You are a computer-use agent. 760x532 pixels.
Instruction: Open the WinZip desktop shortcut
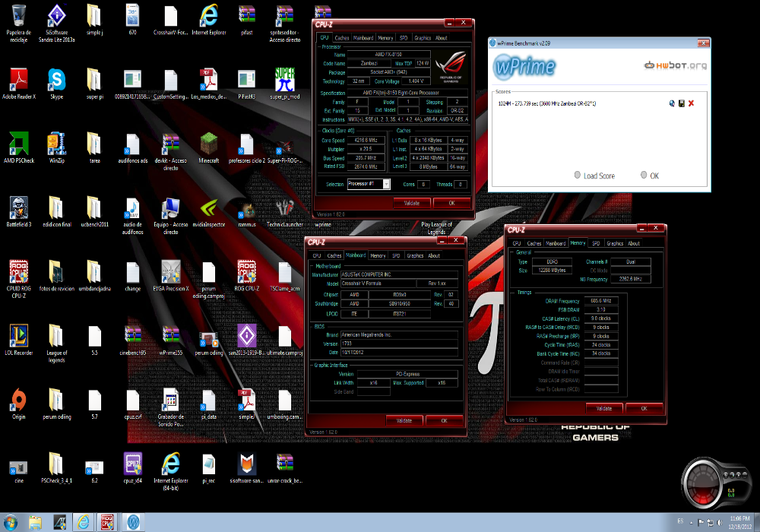[x=57, y=147]
